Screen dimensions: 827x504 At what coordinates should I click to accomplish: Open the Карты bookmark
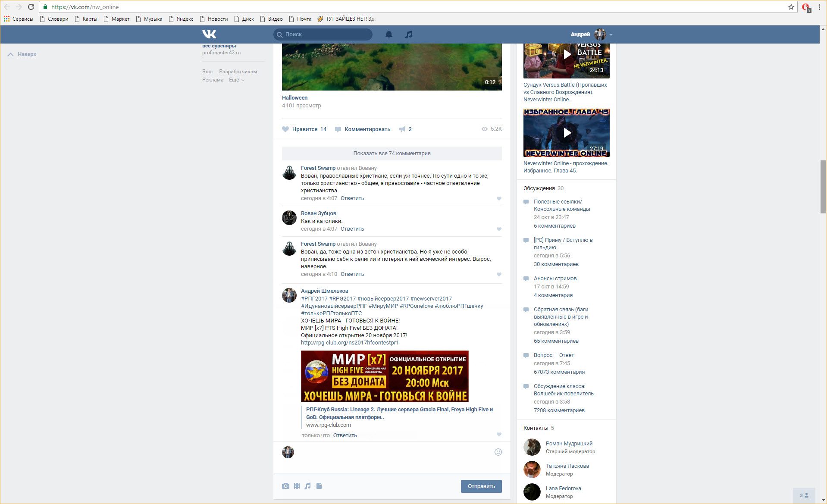(86, 19)
